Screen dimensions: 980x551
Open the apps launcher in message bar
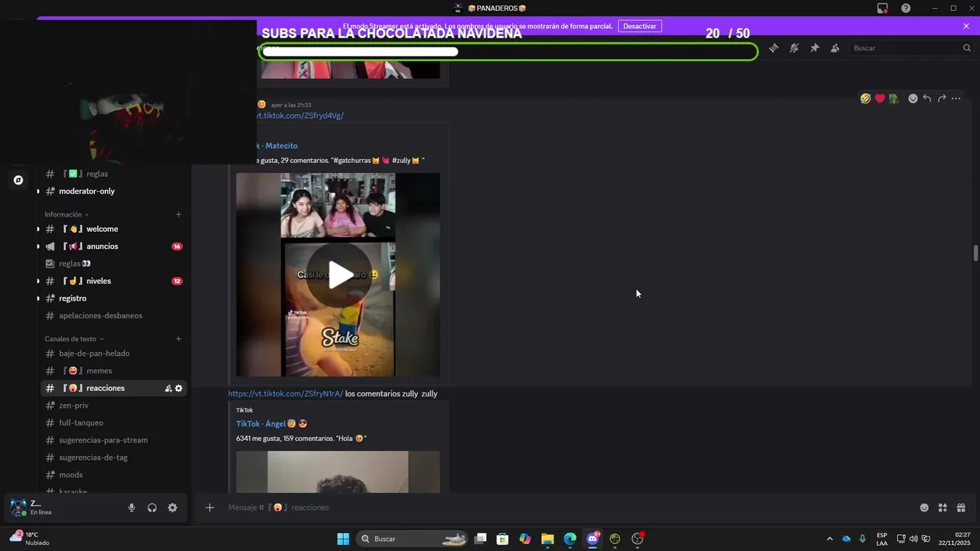[942, 507]
